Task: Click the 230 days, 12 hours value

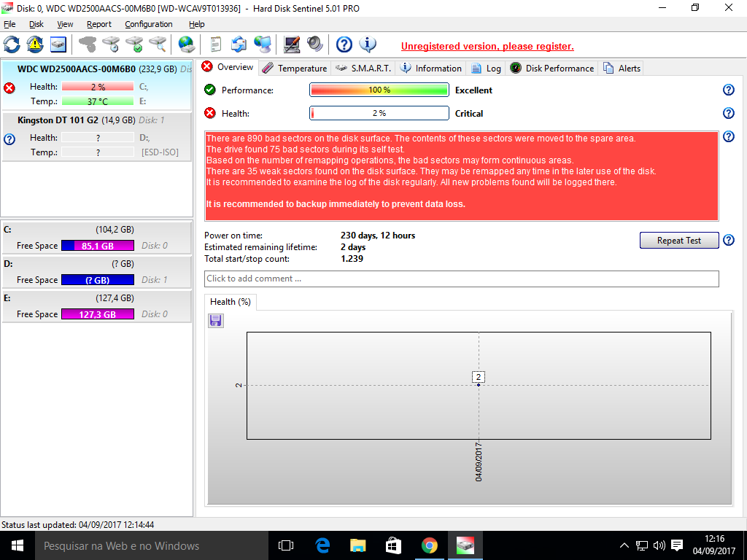Action: click(378, 236)
